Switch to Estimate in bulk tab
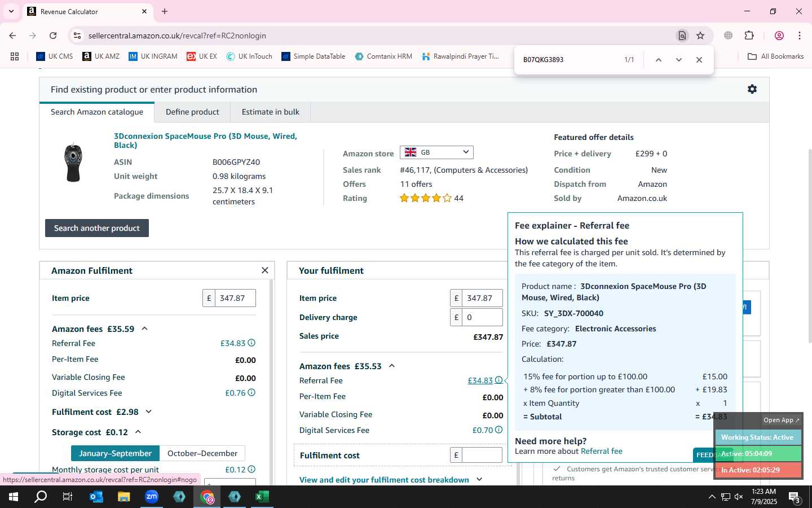This screenshot has height=508, width=812. tap(271, 112)
